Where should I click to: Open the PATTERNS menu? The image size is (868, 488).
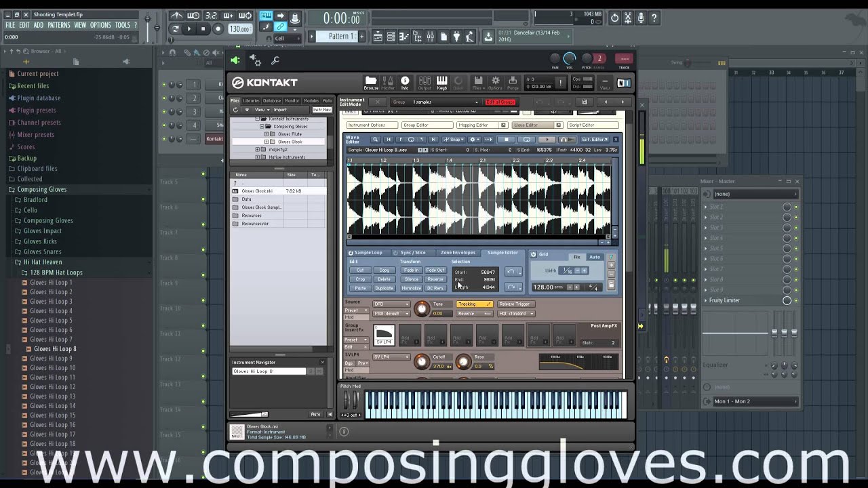coord(59,25)
